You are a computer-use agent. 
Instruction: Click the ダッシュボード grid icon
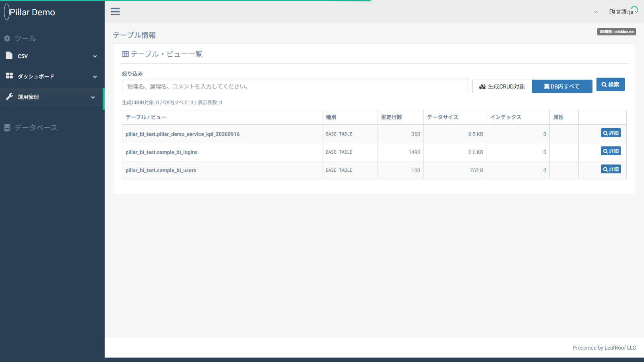point(9,76)
